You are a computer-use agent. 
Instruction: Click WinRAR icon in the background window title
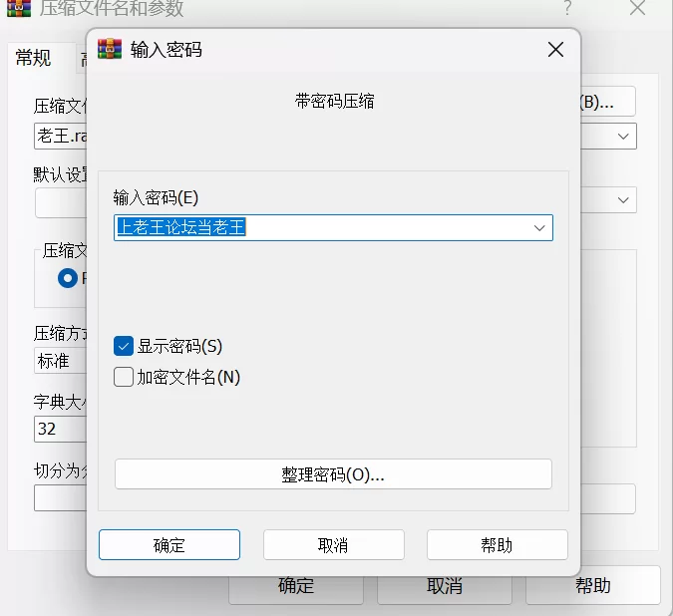tap(19, 8)
